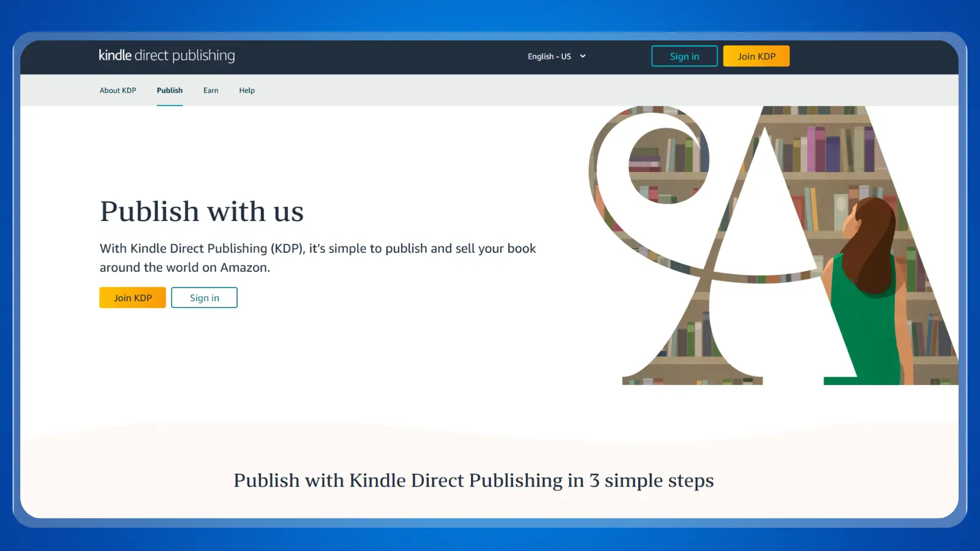Viewport: 980px width, 551px height.
Task: Open the Help navigation tab
Action: [247, 91]
